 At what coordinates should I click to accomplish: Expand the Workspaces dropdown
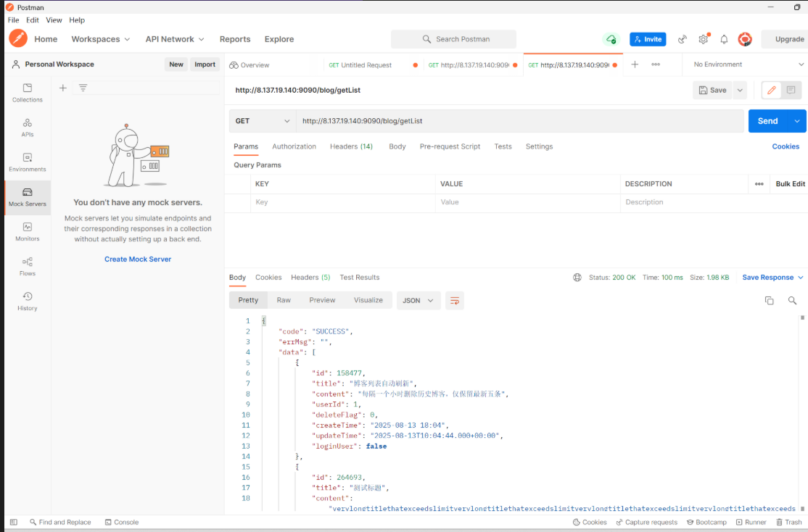click(x=101, y=39)
